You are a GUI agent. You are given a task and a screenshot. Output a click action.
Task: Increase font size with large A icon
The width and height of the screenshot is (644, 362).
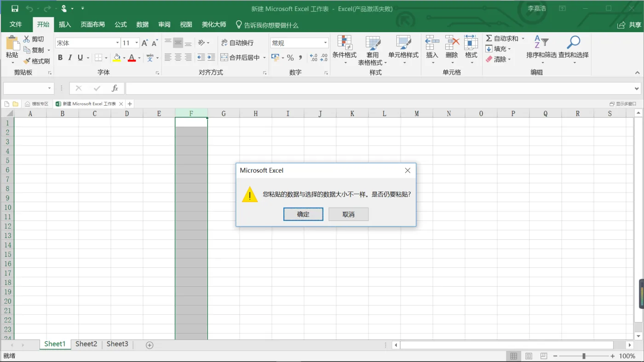pos(144,43)
